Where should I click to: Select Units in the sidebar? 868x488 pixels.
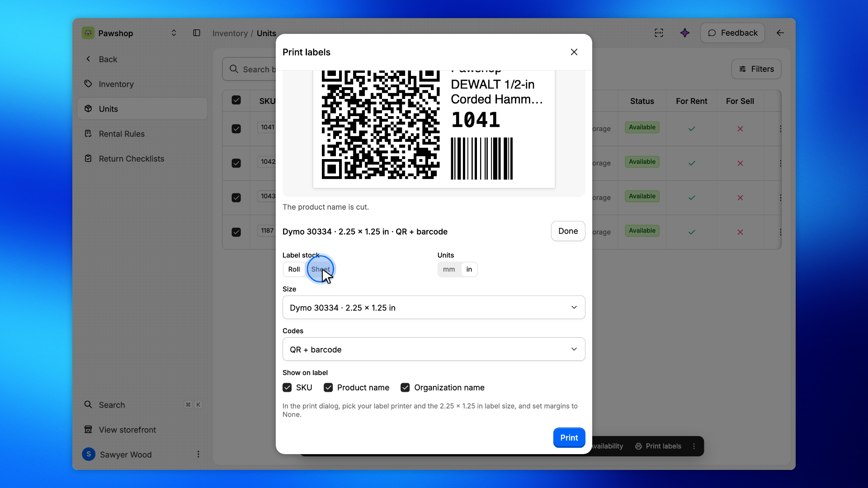142,109
